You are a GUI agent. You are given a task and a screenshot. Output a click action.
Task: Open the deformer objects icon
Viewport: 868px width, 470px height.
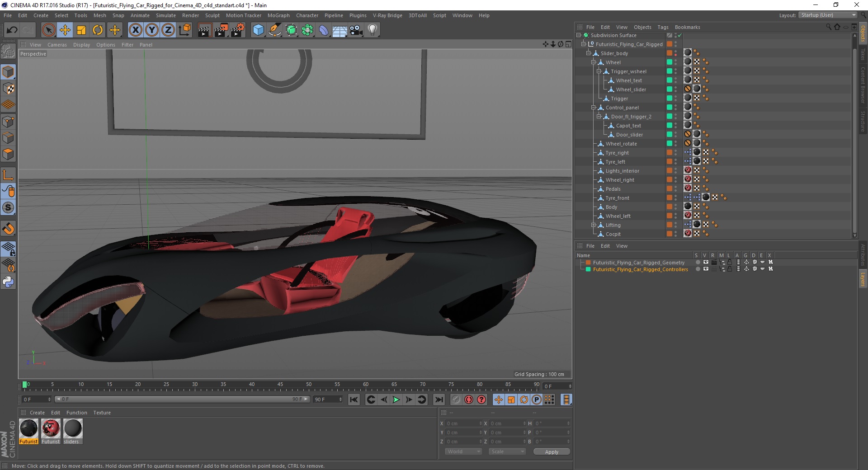point(324,30)
